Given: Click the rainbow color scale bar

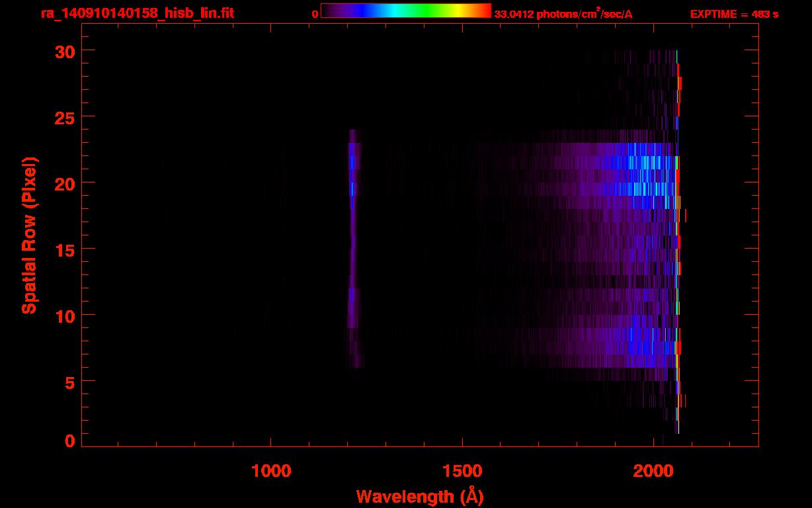Looking at the screenshot, I should [406, 11].
